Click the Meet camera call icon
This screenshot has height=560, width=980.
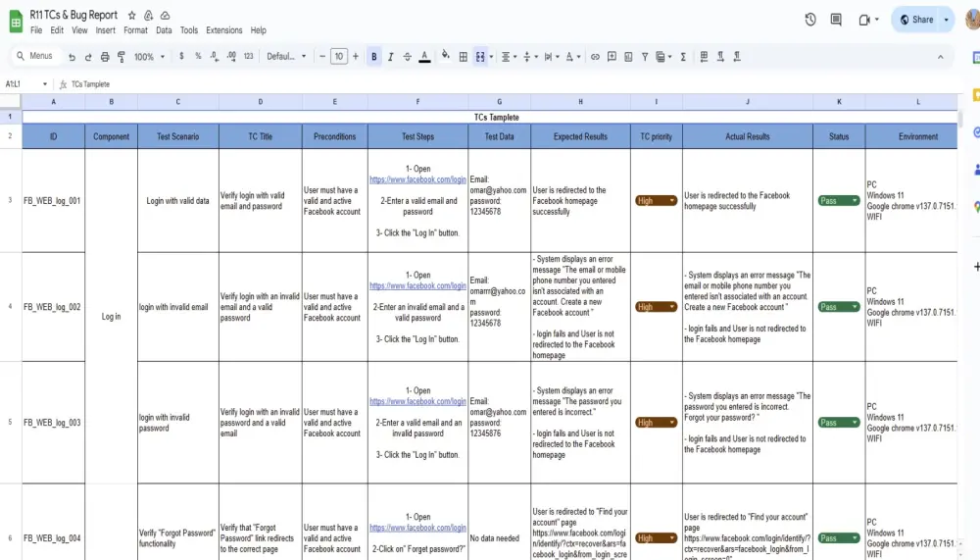[865, 20]
